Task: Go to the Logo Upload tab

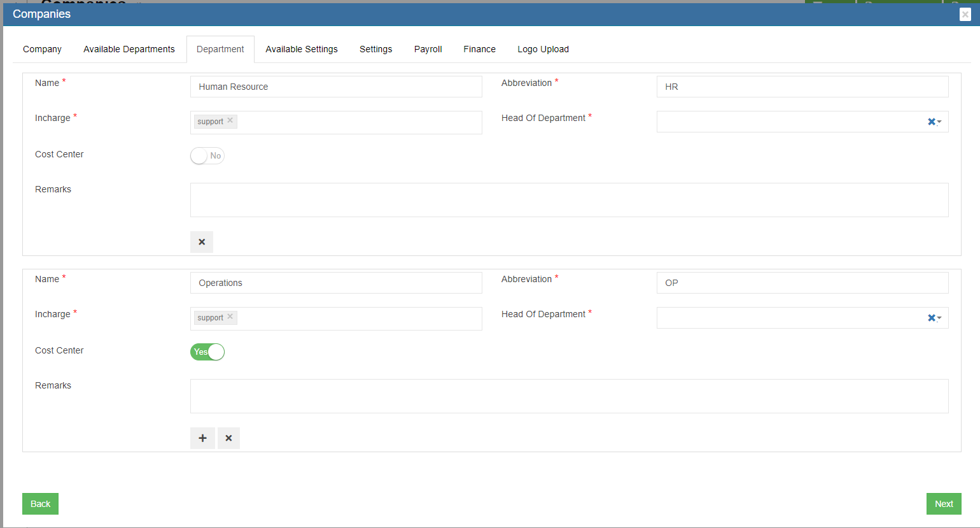Action: (x=543, y=49)
